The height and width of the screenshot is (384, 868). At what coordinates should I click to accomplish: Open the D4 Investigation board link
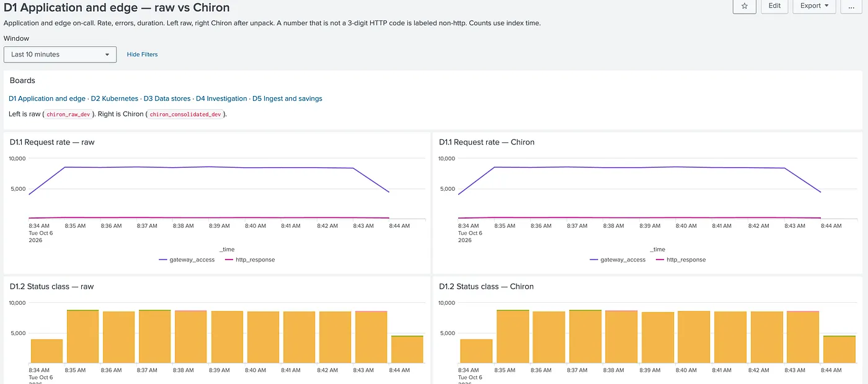tap(221, 98)
